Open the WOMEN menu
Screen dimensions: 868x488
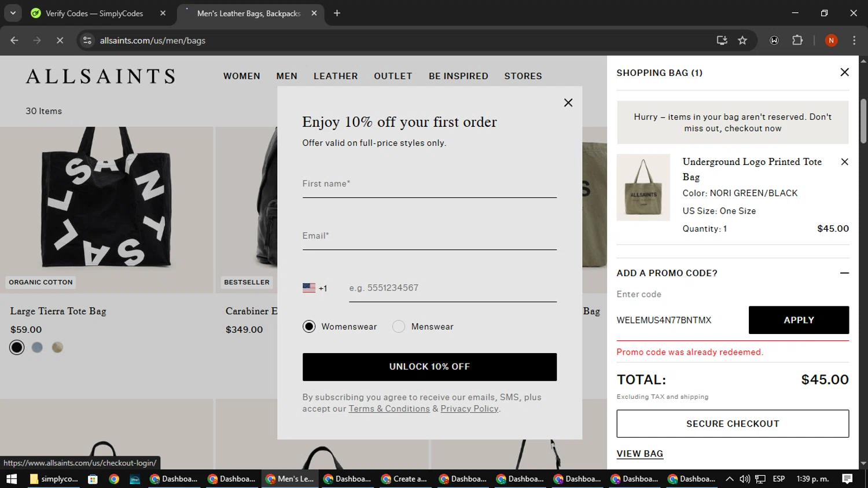point(242,76)
